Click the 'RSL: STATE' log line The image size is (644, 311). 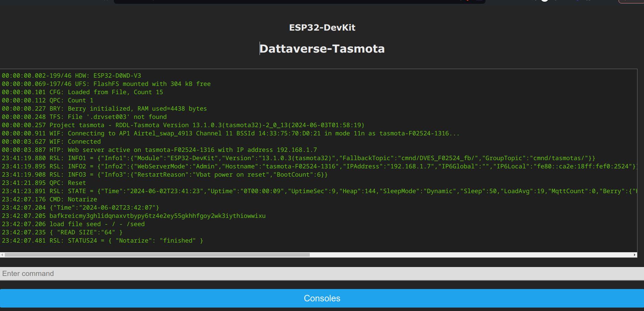pos(319,191)
